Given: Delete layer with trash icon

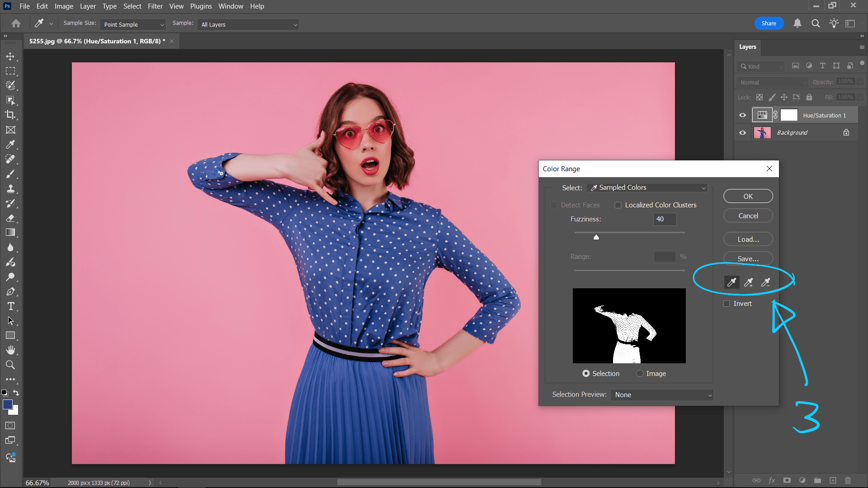Looking at the screenshot, I should point(848,480).
